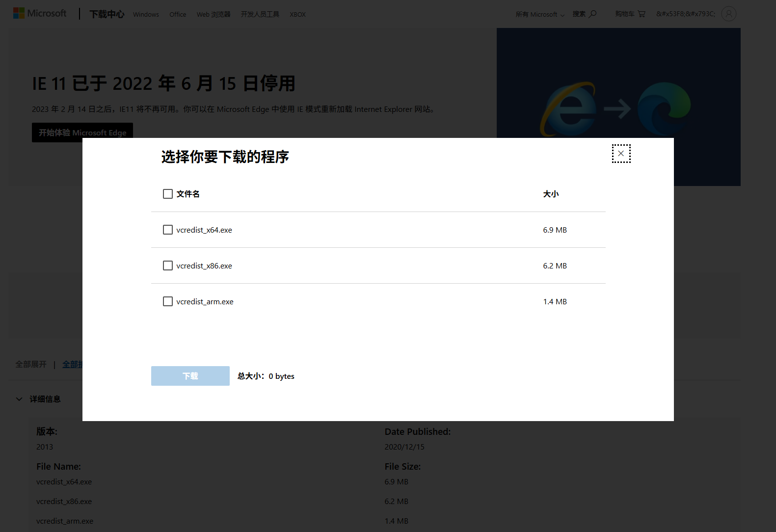Check the vcredist_x86.exe checkbox
776x532 pixels.
(168, 266)
